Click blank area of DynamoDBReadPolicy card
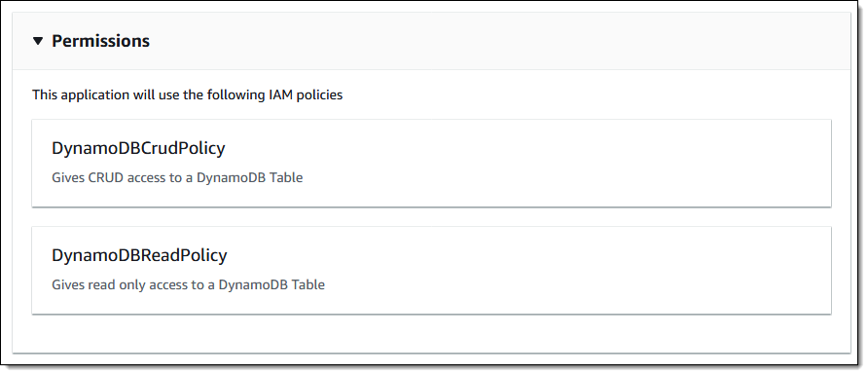The image size is (868, 375). 554,271
